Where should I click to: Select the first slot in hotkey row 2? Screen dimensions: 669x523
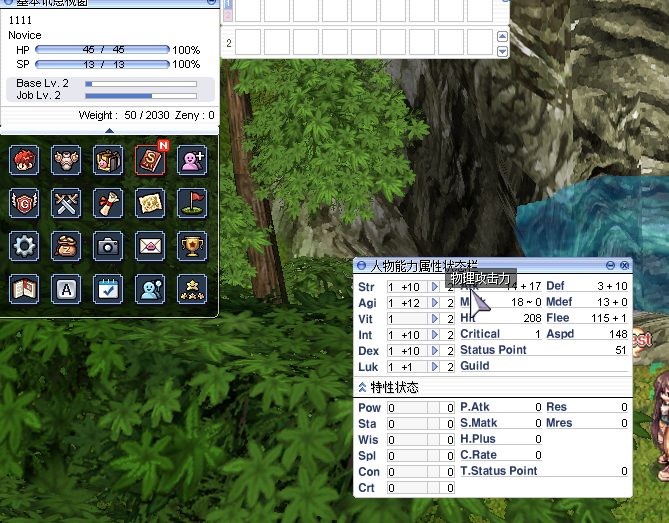(x=248, y=42)
